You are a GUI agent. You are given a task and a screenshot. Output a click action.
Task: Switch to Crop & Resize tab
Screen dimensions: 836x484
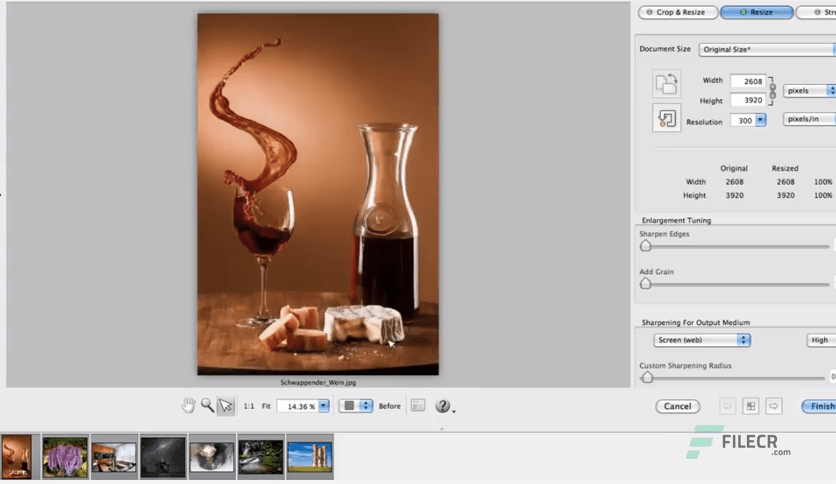[678, 12]
